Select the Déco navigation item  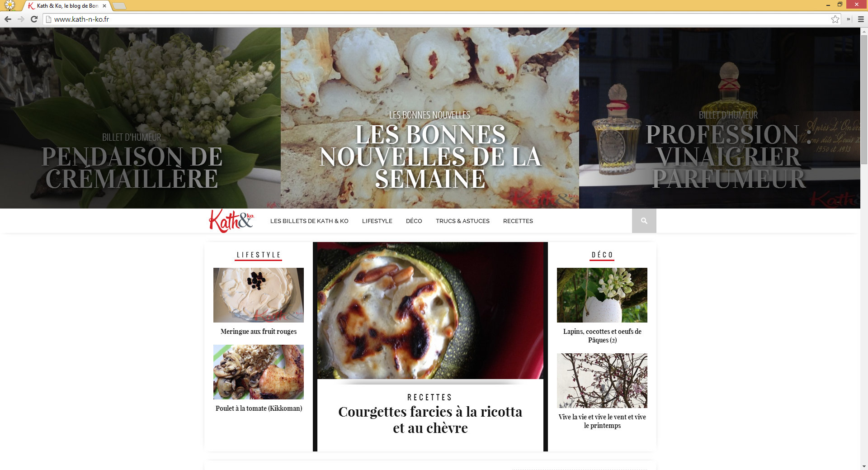click(x=414, y=221)
